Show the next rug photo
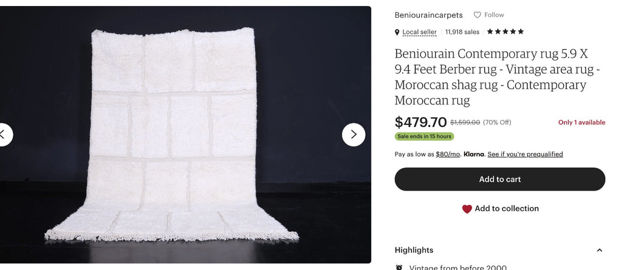The image size is (644, 270). (354, 135)
